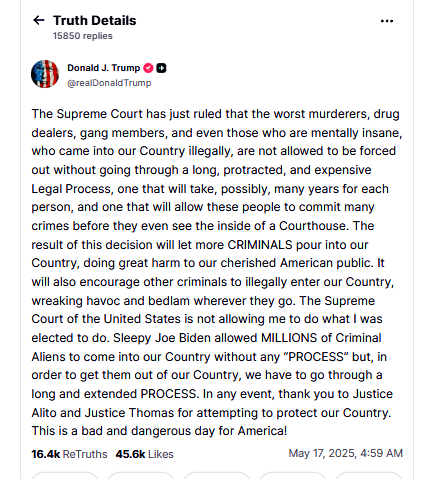Screen dimensions: 423x479
Task: Click the red verified checkmark badge
Action: pyautogui.click(x=148, y=68)
